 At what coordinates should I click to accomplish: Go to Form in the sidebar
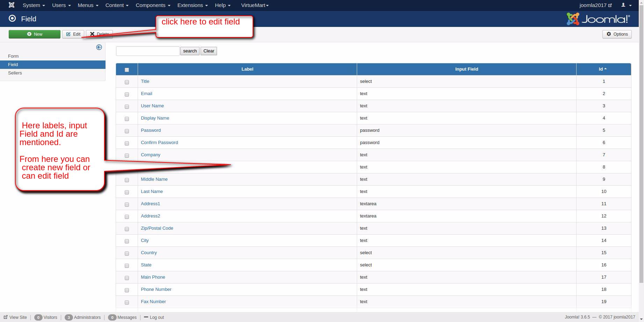pos(13,56)
